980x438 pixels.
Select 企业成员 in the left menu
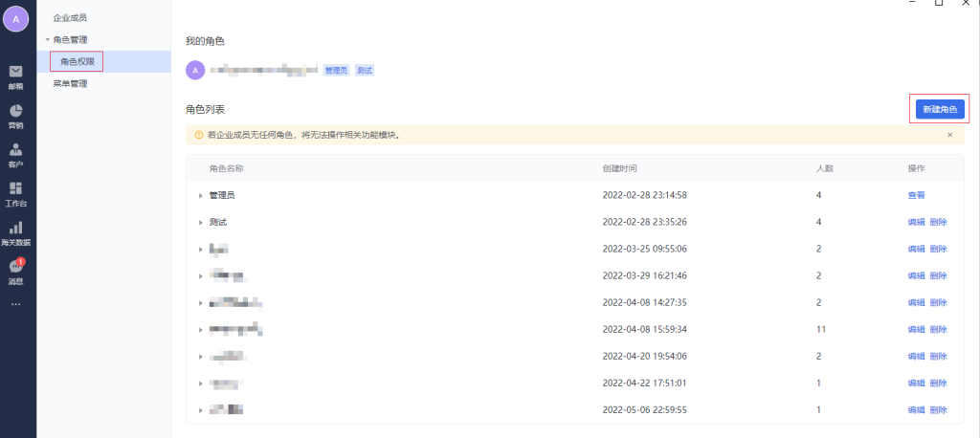tap(75, 18)
